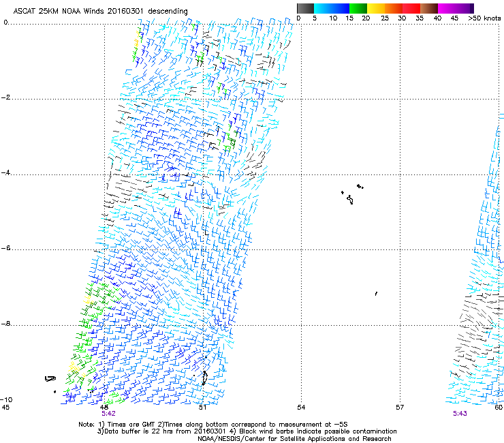Click the note line "Times are GMT"
This screenshot has width=504, height=443.
tap(212, 425)
